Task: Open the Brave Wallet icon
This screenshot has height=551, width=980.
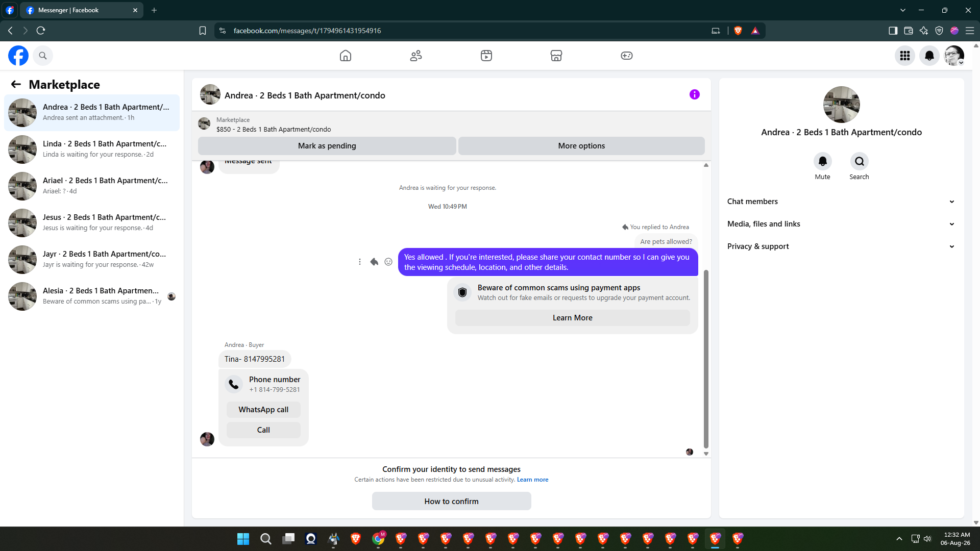Action: pyautogui.click(x=909, y=31)
